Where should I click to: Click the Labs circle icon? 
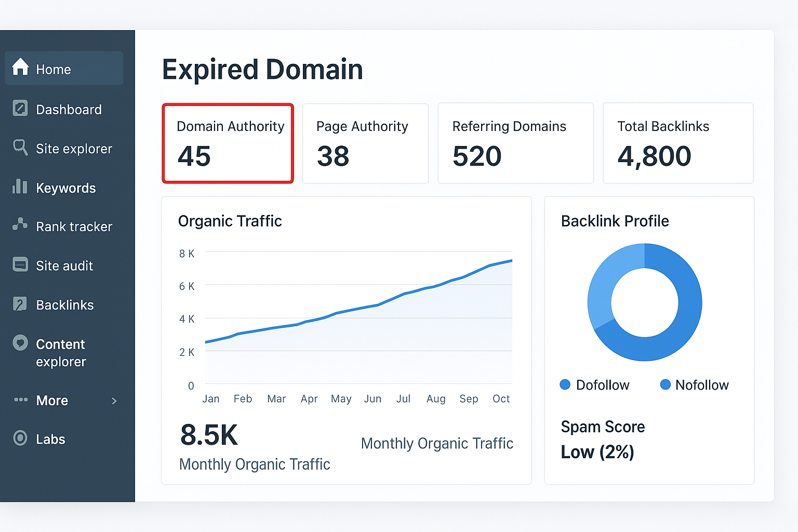[20, 438]
